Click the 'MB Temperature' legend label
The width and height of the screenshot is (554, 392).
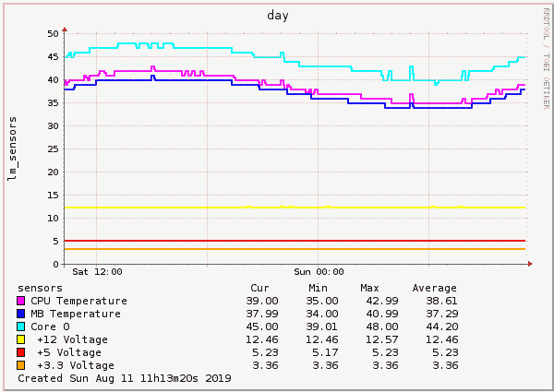click(76, 314)
